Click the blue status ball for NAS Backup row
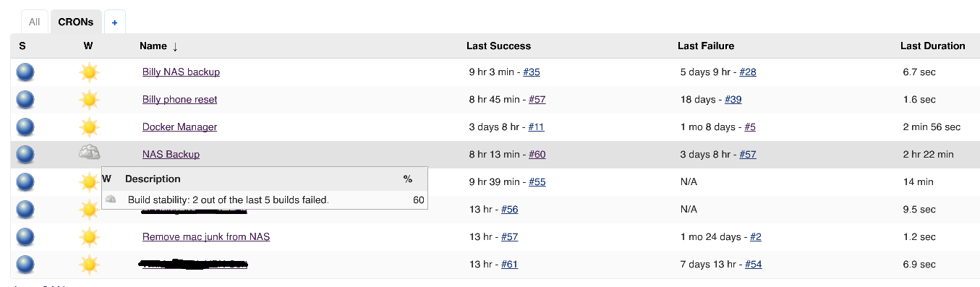Screen dimensions: 980x287 [25, 155]
